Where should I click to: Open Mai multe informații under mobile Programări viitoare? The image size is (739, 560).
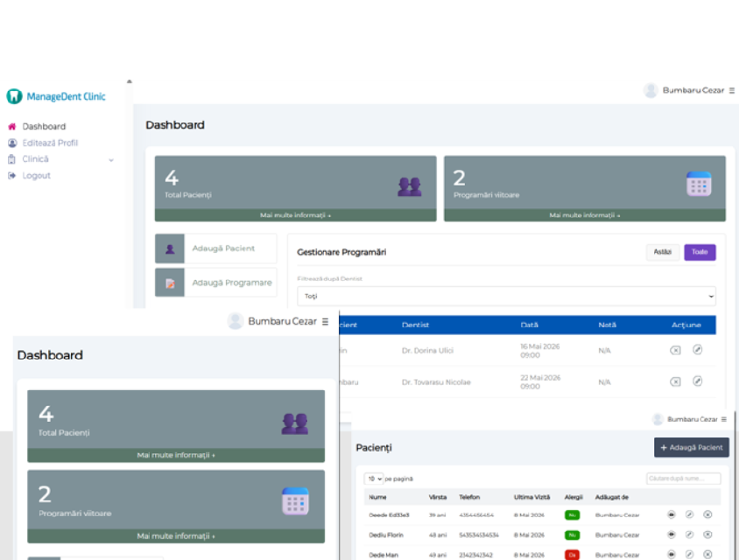tap(176, 536)
